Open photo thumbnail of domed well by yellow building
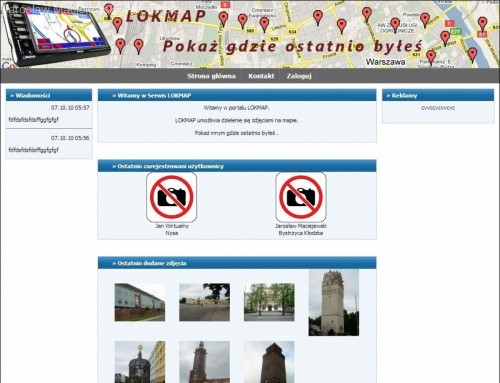This screenshot has width=500, height=383. (x=140, y=362)
